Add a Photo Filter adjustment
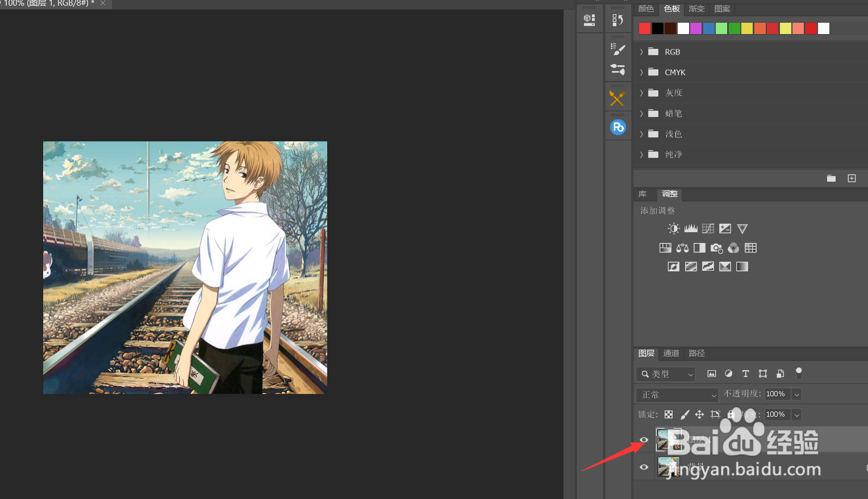Screen dimensions: 868x499 pyautogui.click(x=716, y=248)
